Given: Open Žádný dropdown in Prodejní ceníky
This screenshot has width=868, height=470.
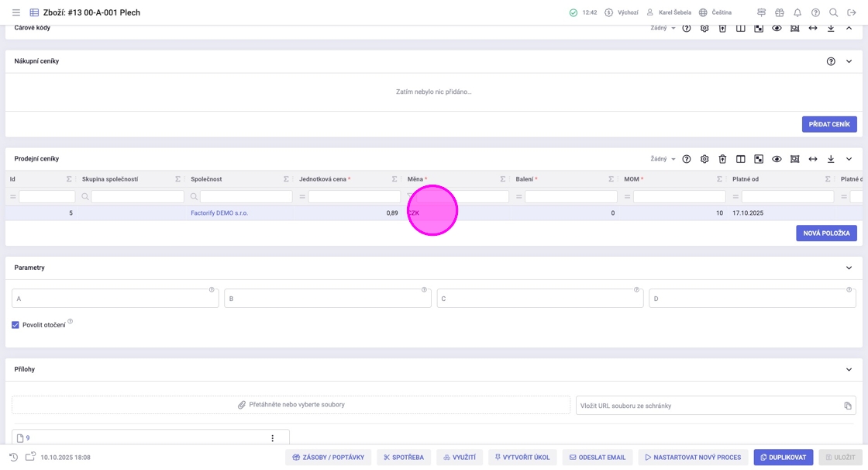Looking at the screenshot, I should (663, 159).
